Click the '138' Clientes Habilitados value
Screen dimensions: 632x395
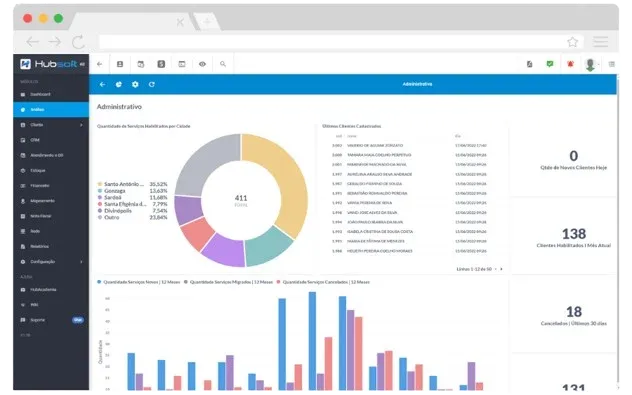[574, 234]
